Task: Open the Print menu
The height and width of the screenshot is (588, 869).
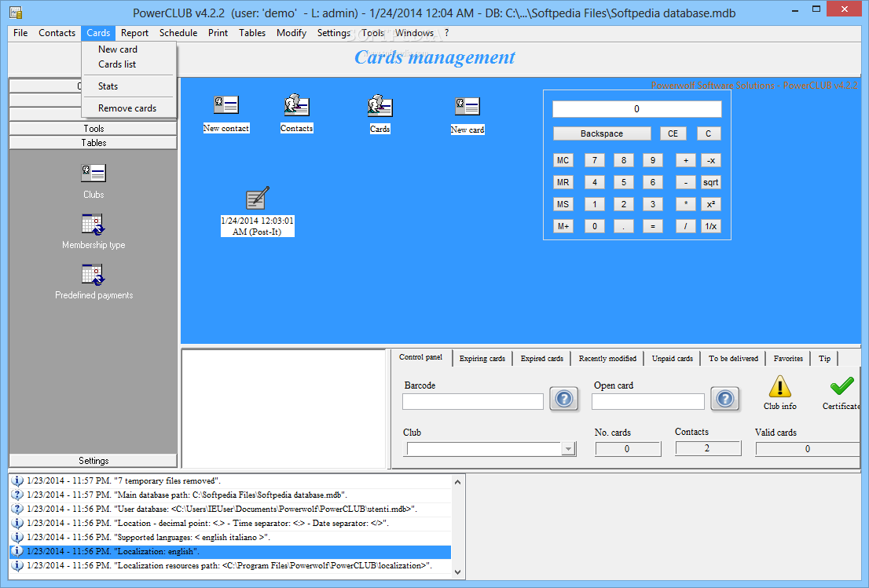Action: click(x=218, y=33)
